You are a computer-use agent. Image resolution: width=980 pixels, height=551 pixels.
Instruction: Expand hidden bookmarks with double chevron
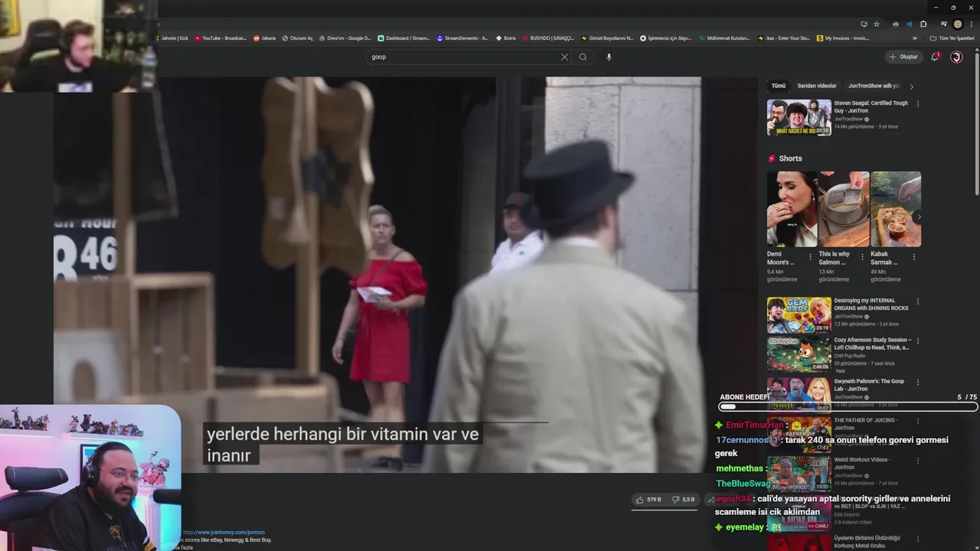click(914, 37)
